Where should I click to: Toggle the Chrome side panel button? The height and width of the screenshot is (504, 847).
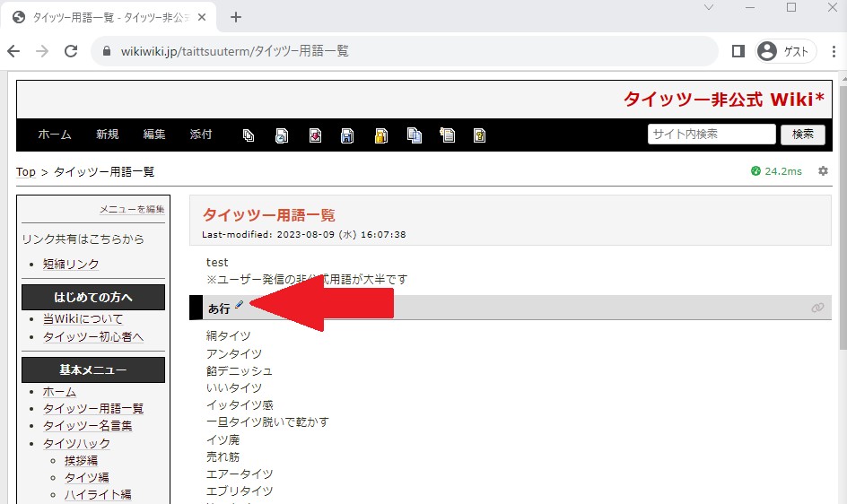click(738, 51)
